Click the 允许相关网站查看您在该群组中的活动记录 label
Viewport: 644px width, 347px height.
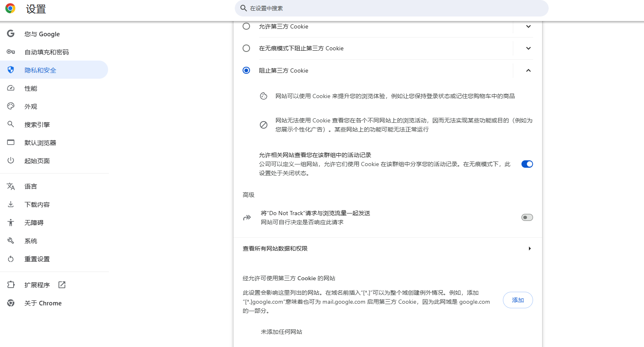315,155
